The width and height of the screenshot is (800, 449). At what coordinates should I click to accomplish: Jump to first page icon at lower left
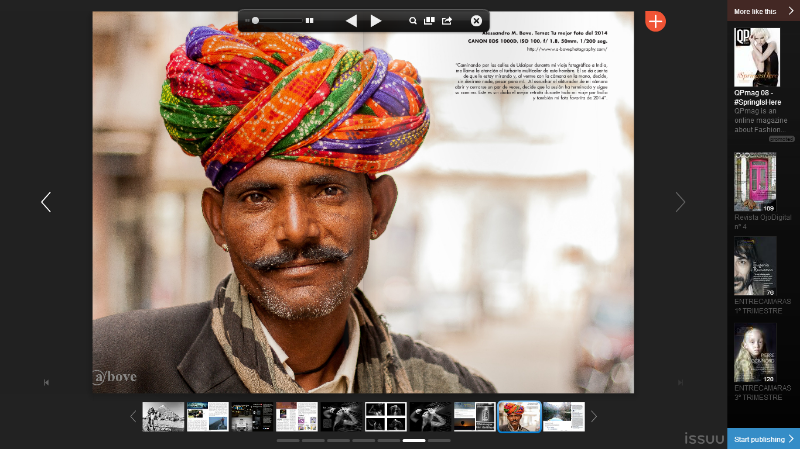(x=46, y=382)
